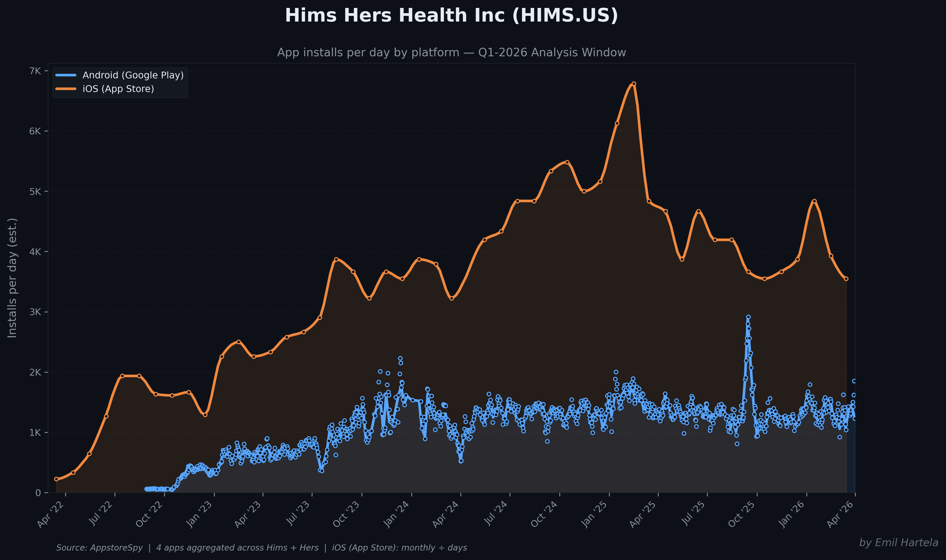Click the iOS (App Store) legend entry
The width and height of the screenshot is (946, 560).
[x=118, y=89]
